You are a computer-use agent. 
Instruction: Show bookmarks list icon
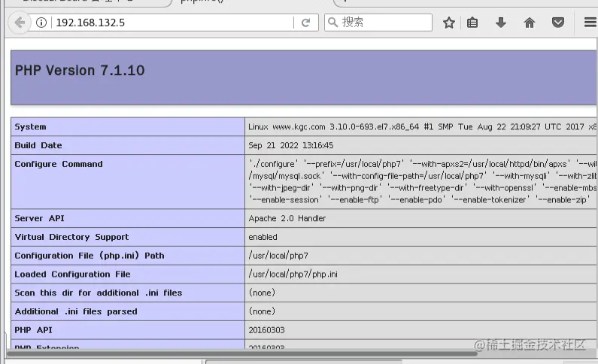[472, 23]
